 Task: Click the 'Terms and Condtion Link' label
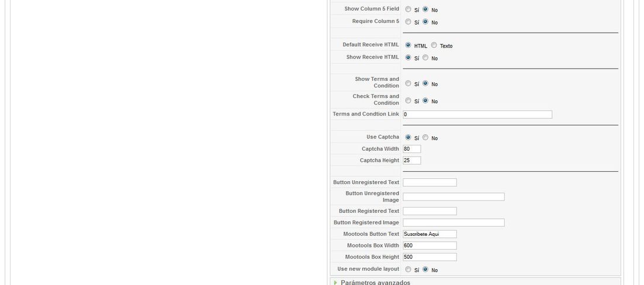pos(365,114)
